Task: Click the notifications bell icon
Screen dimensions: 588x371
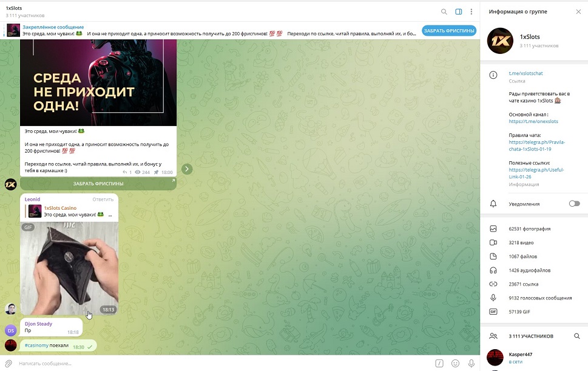Action: coord(493,204)
